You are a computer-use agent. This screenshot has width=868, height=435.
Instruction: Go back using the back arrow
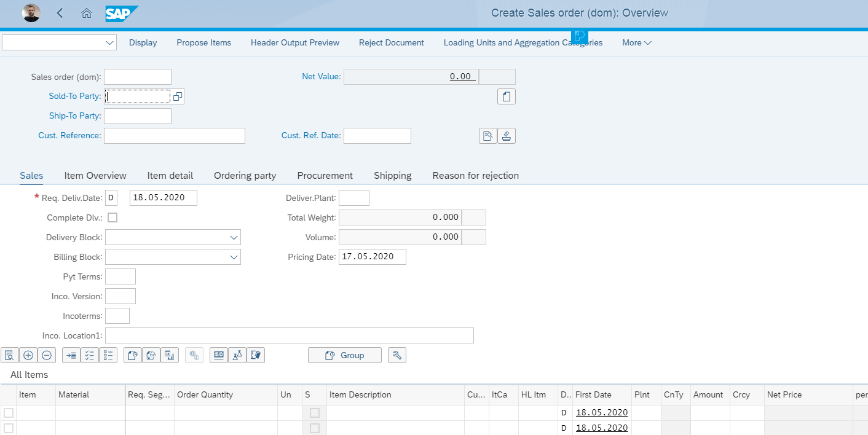click(60, 13)
